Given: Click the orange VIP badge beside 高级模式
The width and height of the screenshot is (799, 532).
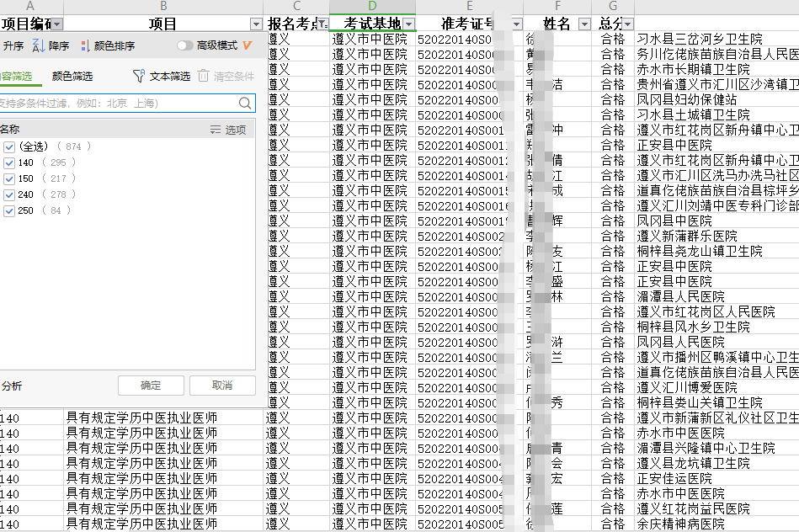Looking at the screenshot, I should [x=247, y=45].
